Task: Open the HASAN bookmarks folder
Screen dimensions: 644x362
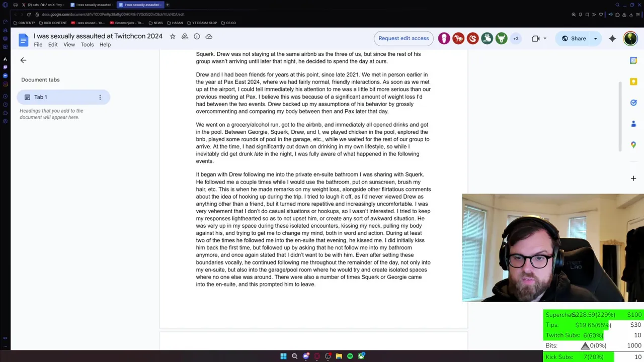Action: (x=175, y=23)
